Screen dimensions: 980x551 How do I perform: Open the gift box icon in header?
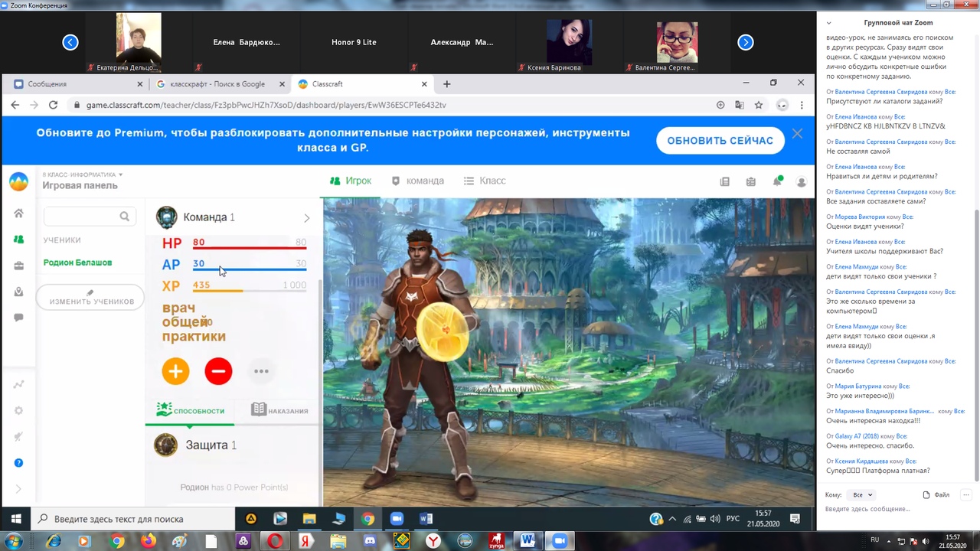click(x=750, y=181)
